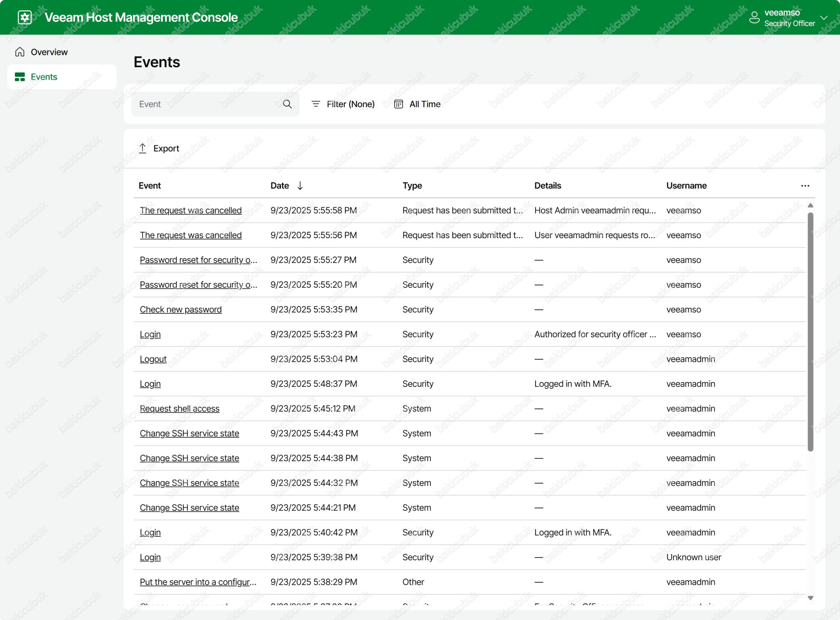Sort by the Type column header

412,186
